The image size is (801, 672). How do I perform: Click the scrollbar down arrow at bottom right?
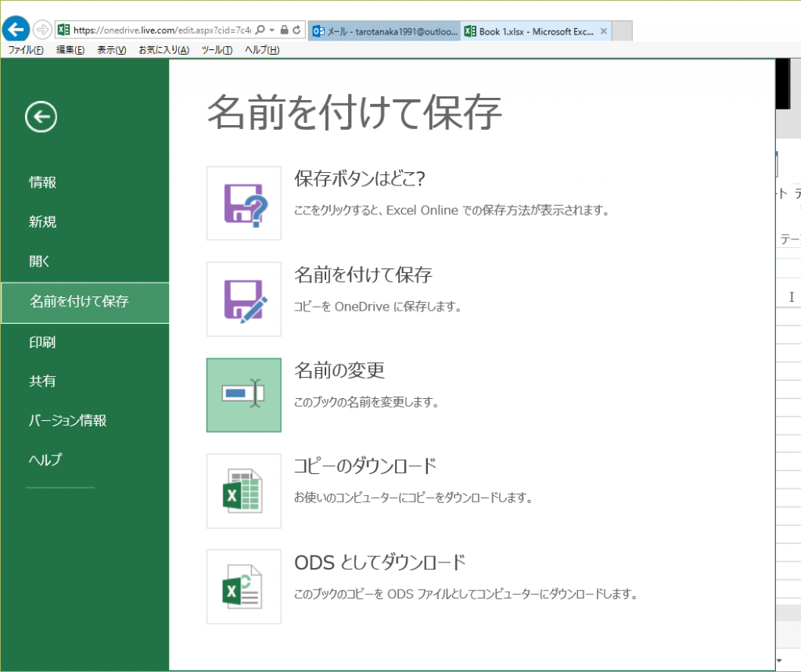coord(780,661)
